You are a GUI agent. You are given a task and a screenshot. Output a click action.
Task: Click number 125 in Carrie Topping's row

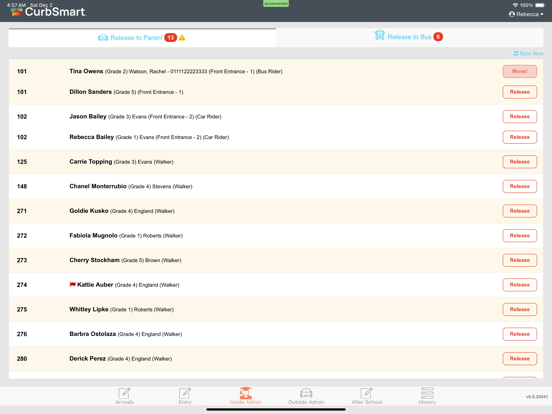pos(22,162)
